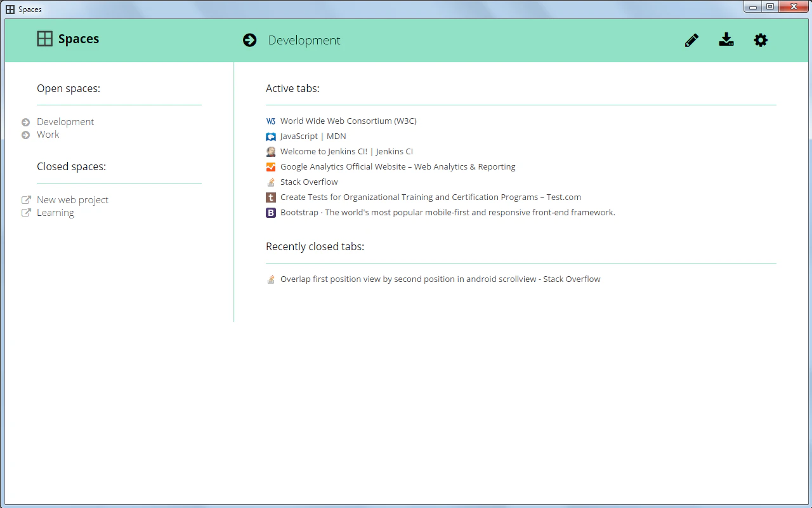812x508 pixels.
Task: Open Create Tests for Organizational Training tab
Action: [431, 197]
